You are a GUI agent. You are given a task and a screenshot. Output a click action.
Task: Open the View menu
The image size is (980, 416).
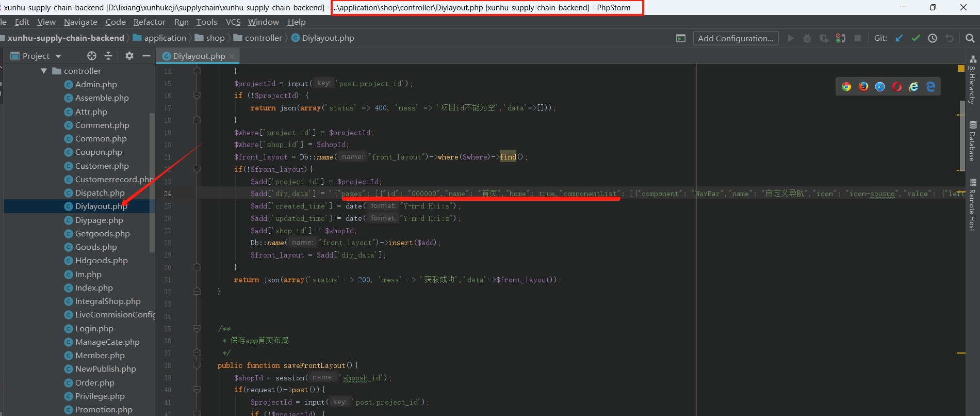coord(46,22)
